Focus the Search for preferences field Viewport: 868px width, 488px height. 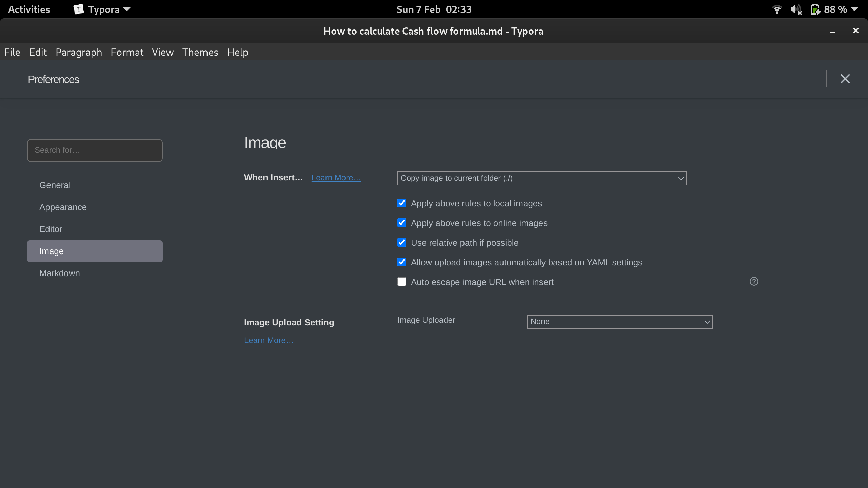click(95, 150)
